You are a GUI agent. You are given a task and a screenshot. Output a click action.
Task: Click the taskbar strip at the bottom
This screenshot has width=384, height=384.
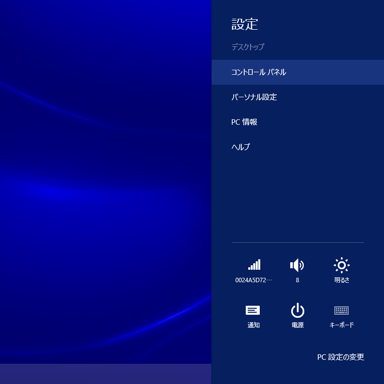[x=106, y=374]
